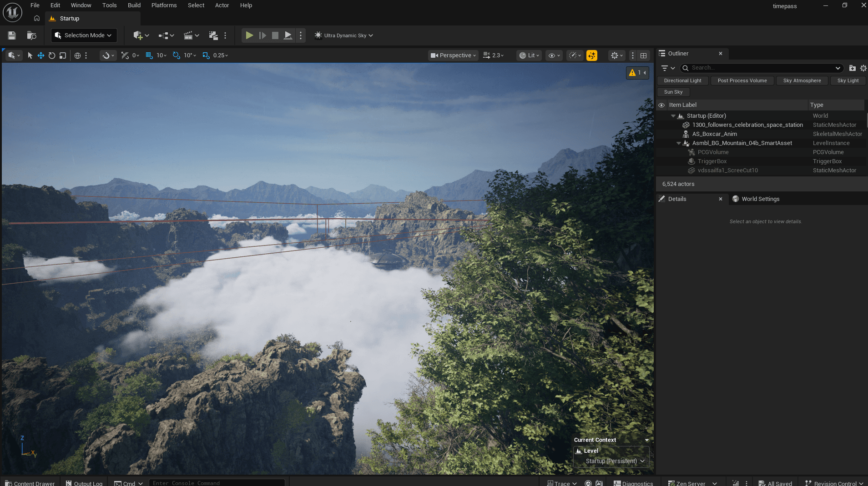Open grid snap size 10 dropdown

(x=161, y=55)
